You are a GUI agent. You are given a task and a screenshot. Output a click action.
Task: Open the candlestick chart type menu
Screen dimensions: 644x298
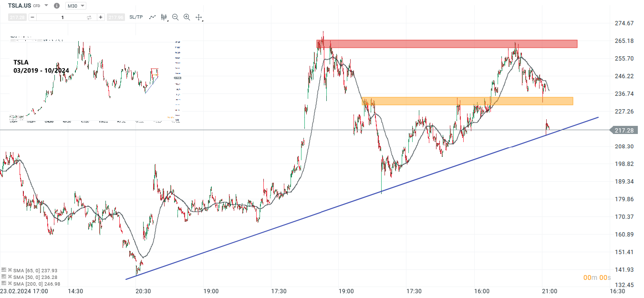pyautogui.click(x=164, y=17)
